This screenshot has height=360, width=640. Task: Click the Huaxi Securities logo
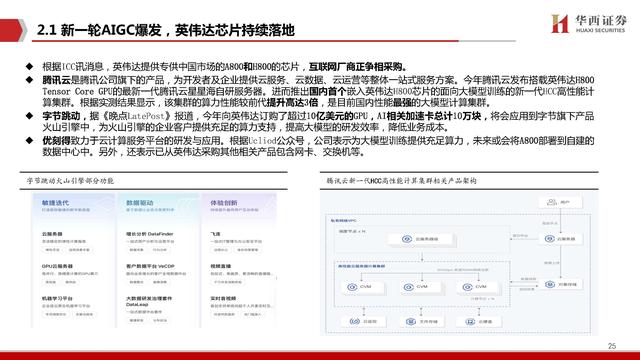tap(589, 24)
